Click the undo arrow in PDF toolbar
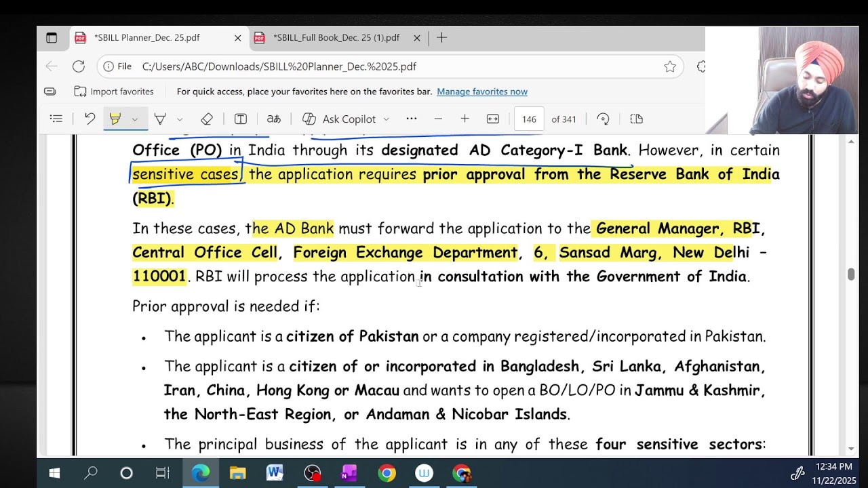This screenshot has width=868, height=488. click(90, 119)
